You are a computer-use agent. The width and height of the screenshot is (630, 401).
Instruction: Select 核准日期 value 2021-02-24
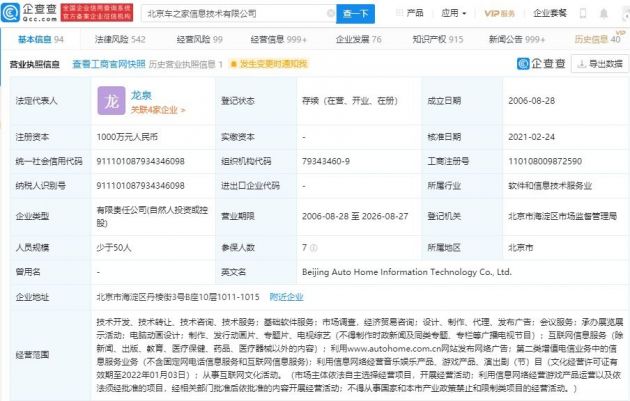(531, 137)
